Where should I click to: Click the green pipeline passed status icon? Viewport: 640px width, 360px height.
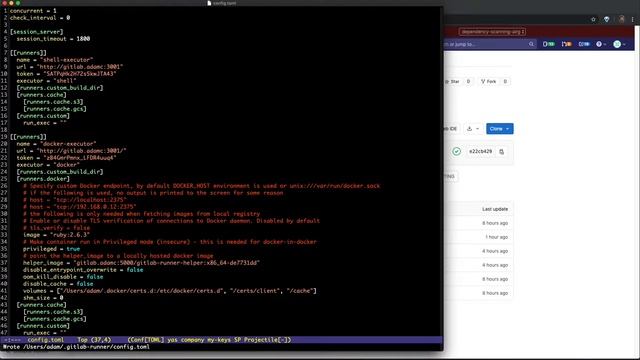pos(456,151)
